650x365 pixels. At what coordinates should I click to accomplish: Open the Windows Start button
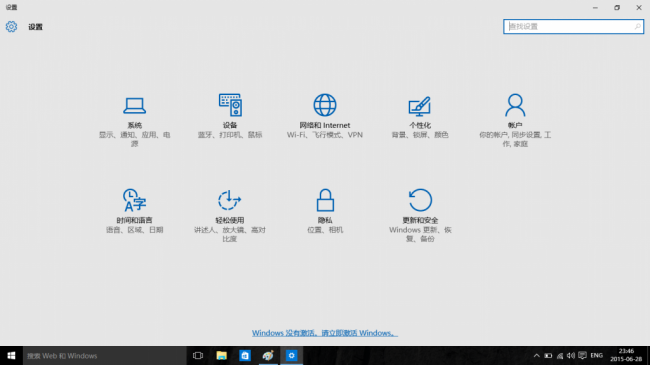11,355
